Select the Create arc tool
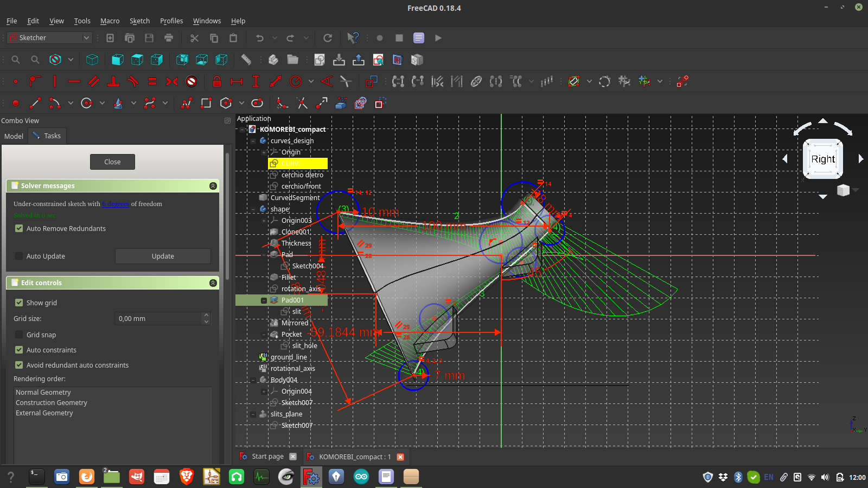The width and height of the screenshot is (868, 488). coord(55,103)
